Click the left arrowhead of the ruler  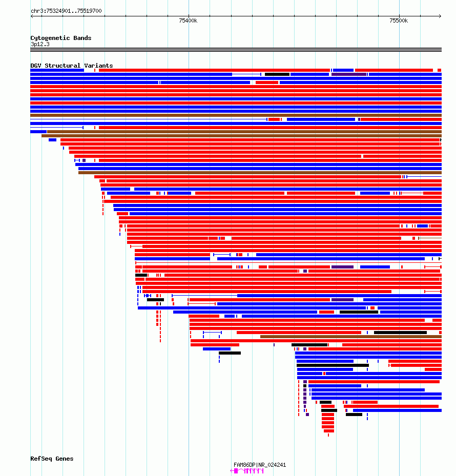32,16
